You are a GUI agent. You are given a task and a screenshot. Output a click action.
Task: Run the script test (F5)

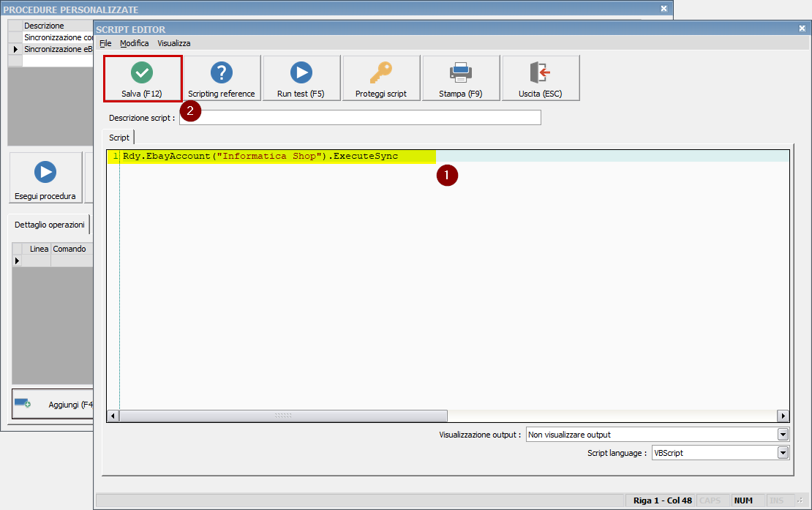tap(301, 78)
